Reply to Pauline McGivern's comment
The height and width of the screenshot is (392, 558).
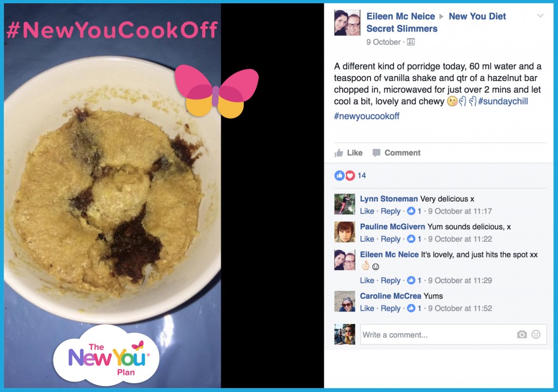click(x=390, y=239)
